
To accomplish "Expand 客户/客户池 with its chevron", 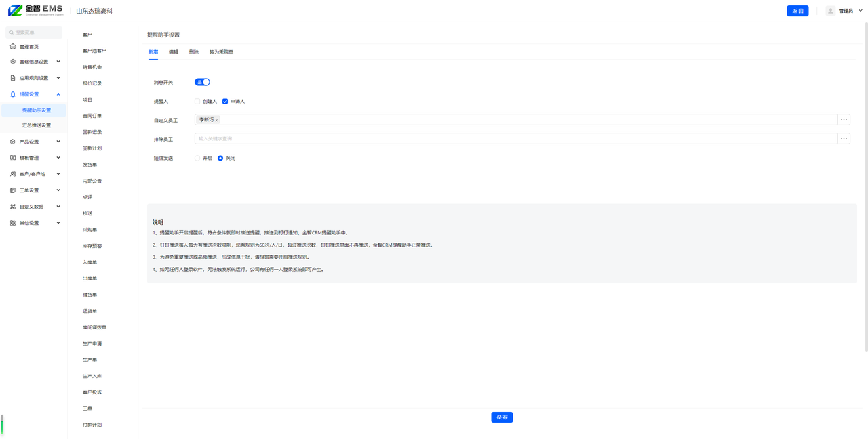I will 58,174.
